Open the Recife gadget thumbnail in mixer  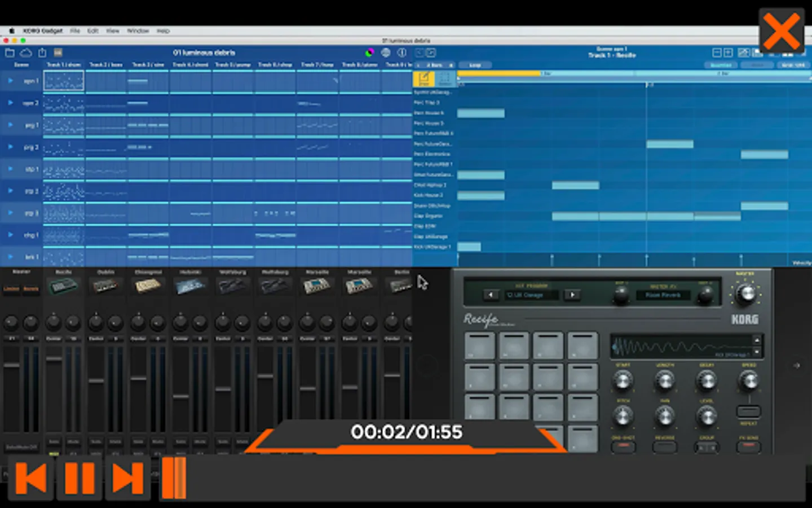(63, 286)
